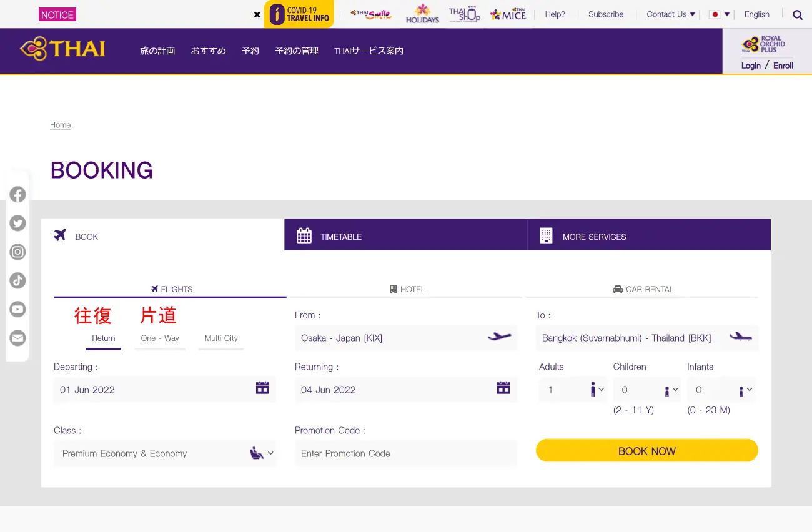812x532 pixels.
Task: Select the Multi City trip type
Action: (x=221, y=338)
